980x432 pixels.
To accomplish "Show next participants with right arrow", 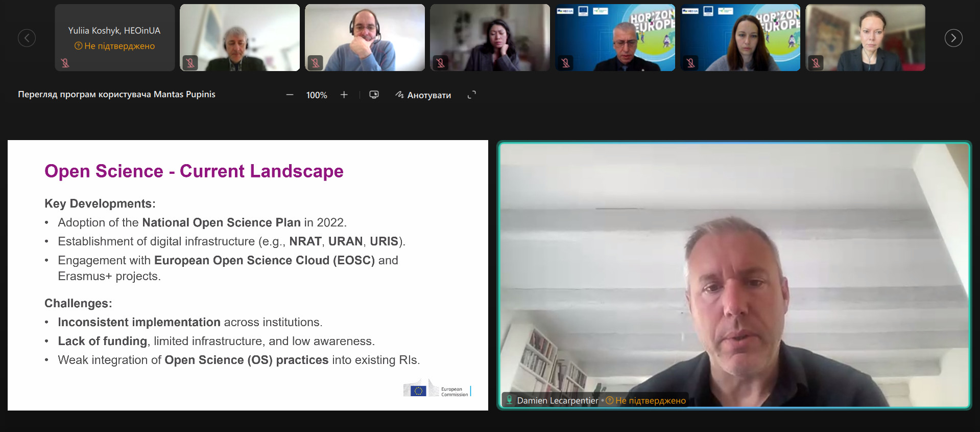I will click(953, 38).
